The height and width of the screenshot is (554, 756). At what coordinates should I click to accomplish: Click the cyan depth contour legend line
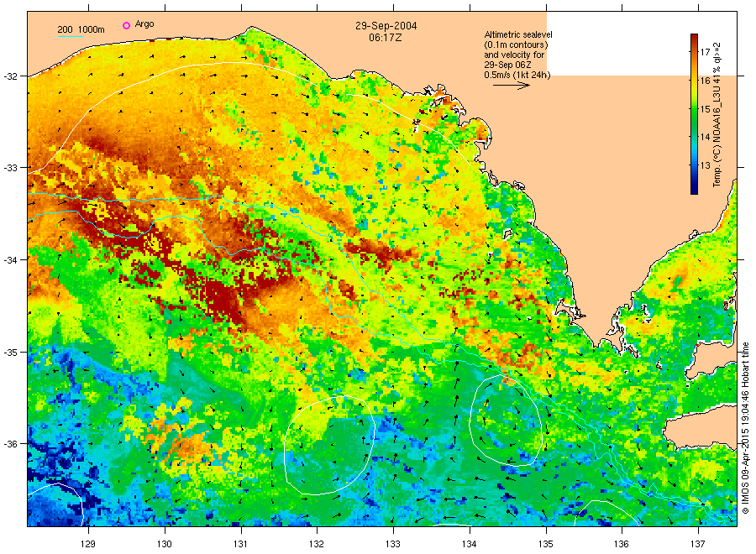click(x=71, y=36)
